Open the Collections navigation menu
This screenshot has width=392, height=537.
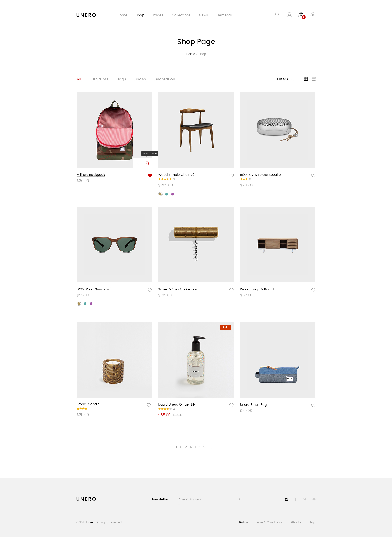(x=181, y=15)
